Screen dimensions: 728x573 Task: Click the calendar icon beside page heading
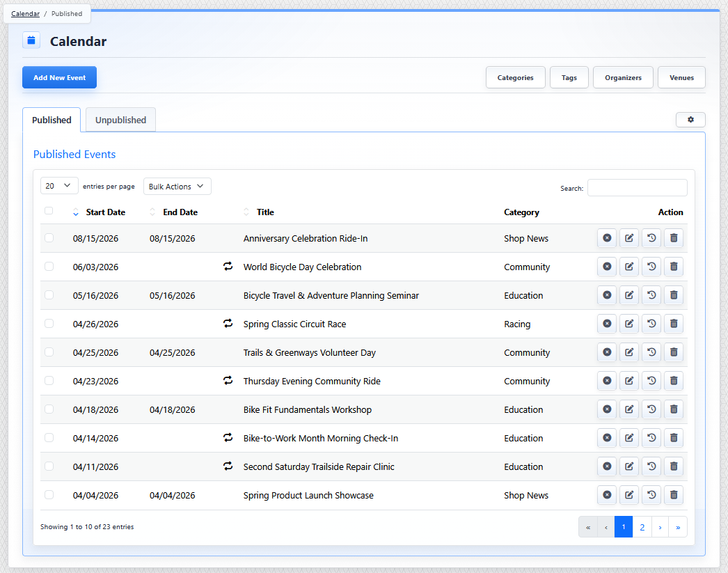click(31, 40)
